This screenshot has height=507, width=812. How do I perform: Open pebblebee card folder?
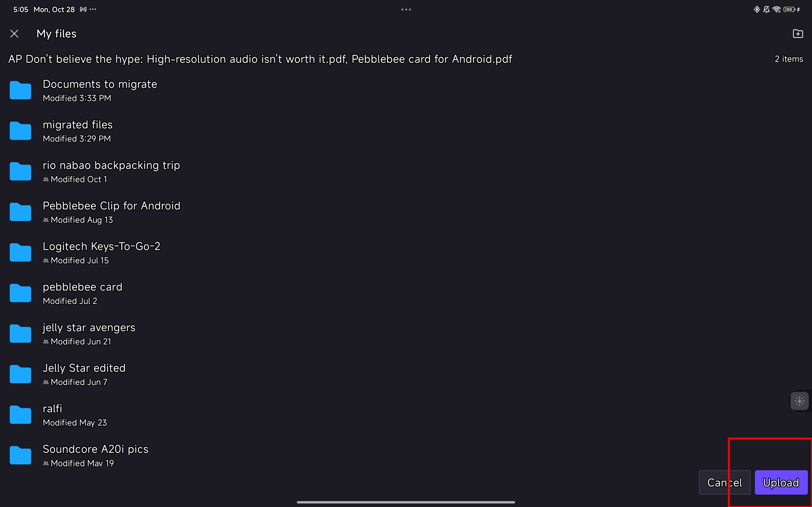coord(82,293)
